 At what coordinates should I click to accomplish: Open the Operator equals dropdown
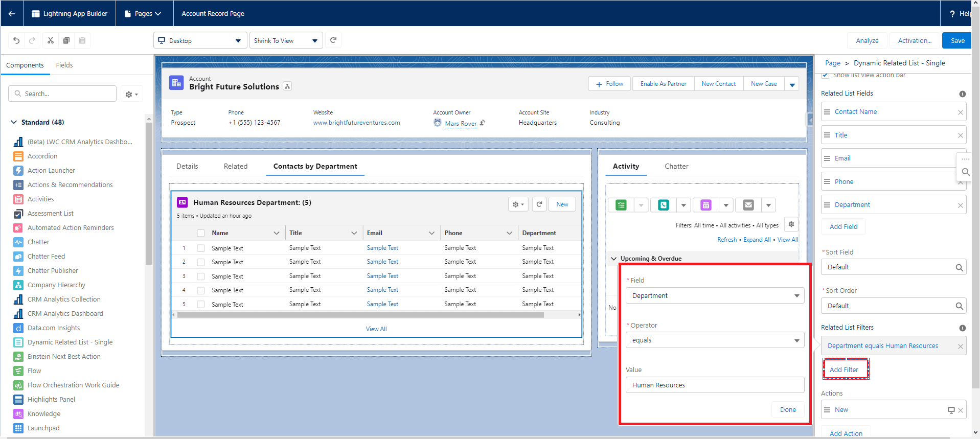pyautogui.click(x=715, y=340)
